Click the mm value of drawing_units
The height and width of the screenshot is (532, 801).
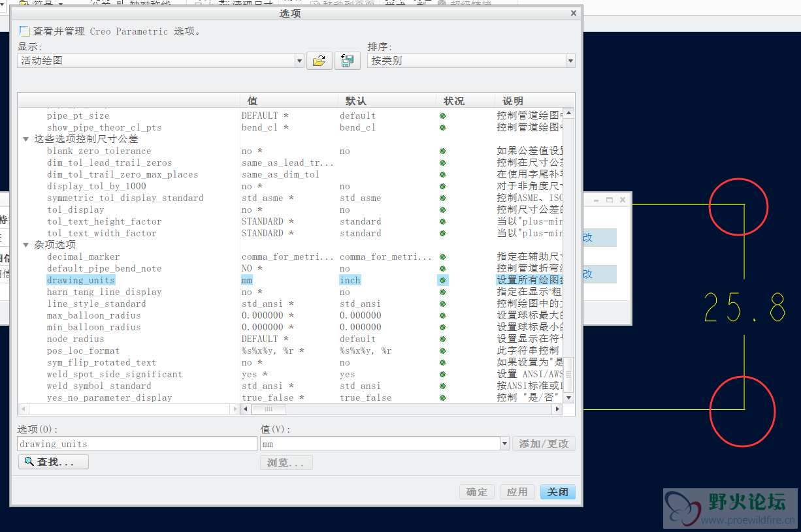(247, 280)
